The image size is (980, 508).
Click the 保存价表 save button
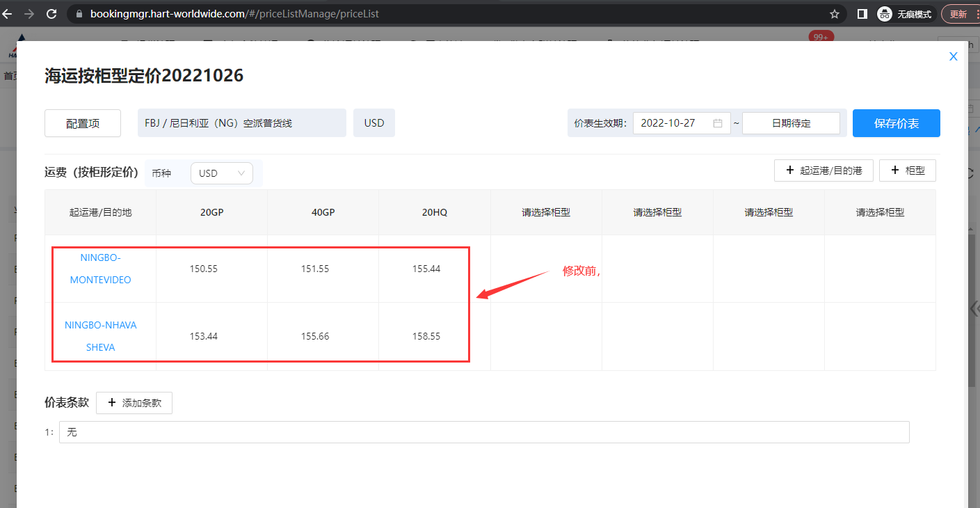(896, 123)
